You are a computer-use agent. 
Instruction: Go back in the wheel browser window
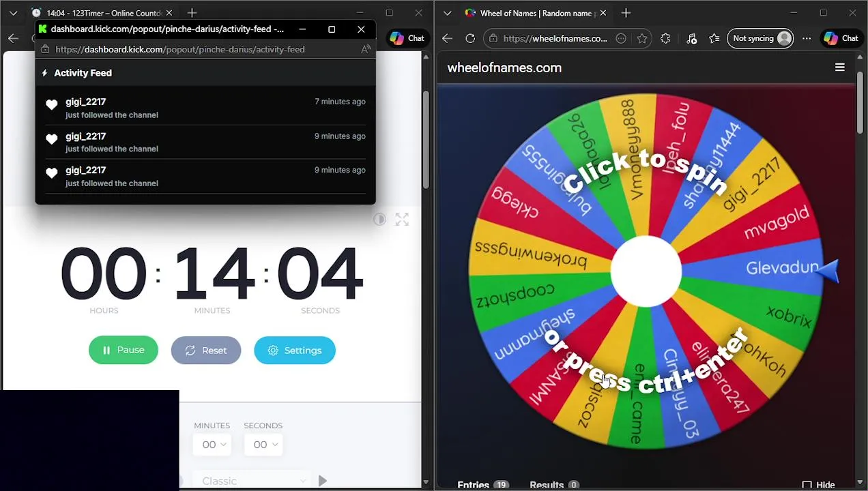coord(447,38)
